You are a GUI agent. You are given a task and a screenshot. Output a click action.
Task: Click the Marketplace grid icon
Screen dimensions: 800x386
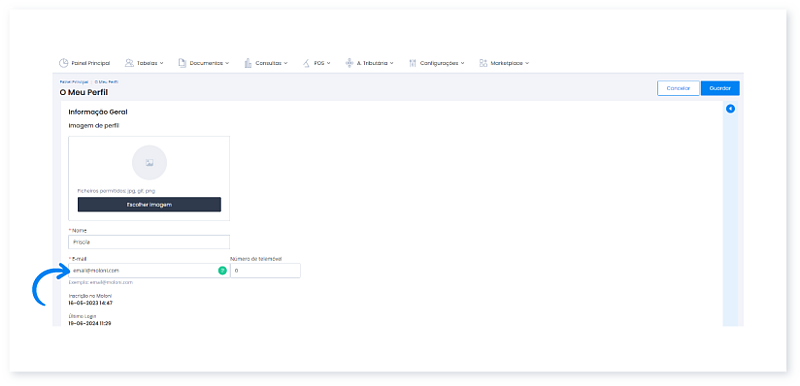click(483, 63)
